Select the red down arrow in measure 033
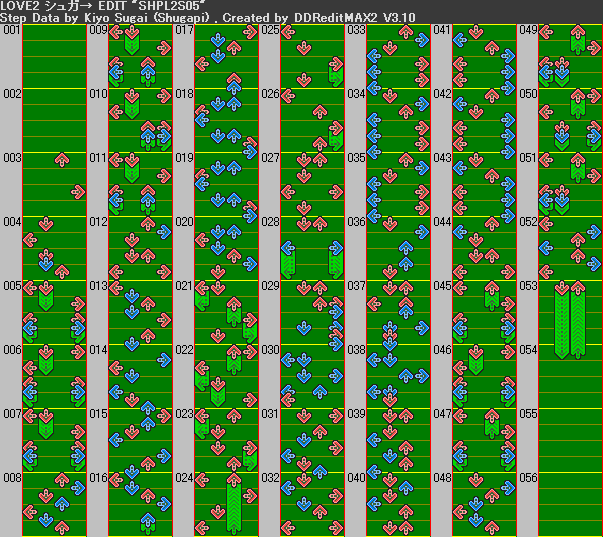Viewport: 603px width, 537px height. click(x=390, y=48)
